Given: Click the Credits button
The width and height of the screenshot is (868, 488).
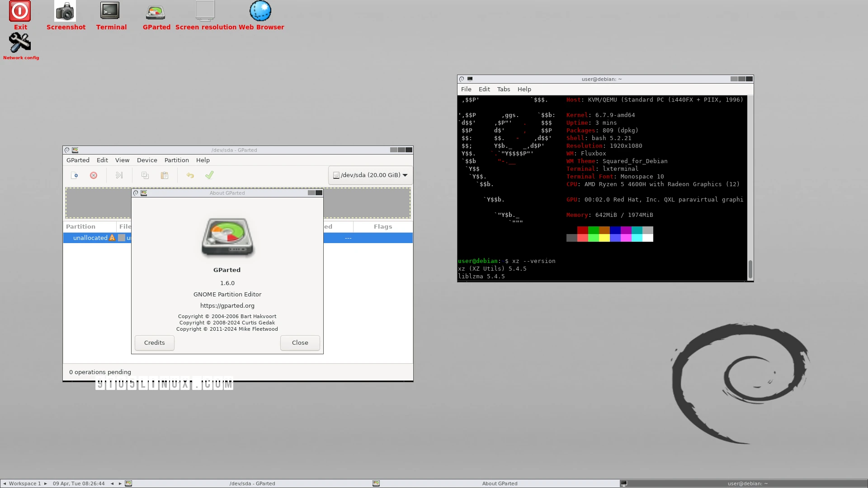Looking at the screenshot, I should (x=155, y=343).
